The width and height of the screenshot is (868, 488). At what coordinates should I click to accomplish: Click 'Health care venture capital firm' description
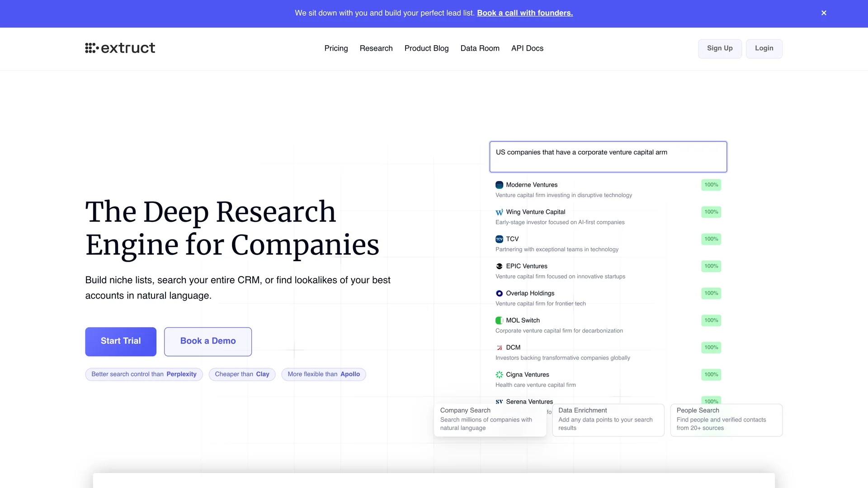[x=536, y=385]
